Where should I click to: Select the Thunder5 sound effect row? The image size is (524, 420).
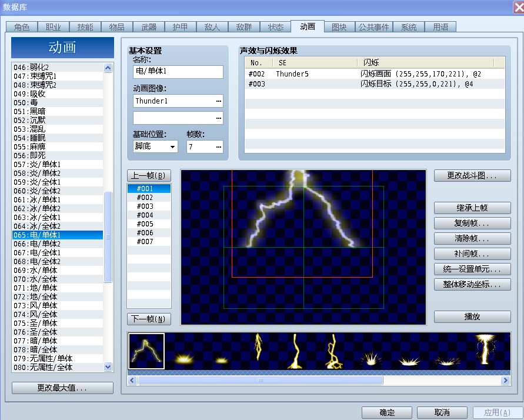click(375, 74)
